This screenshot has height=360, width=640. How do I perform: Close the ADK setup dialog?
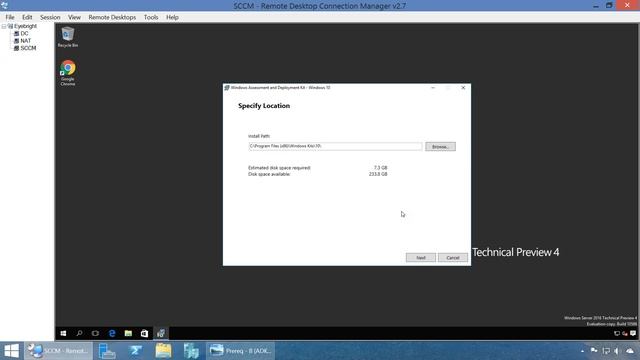pyautogui.click(x=463, y=87)
